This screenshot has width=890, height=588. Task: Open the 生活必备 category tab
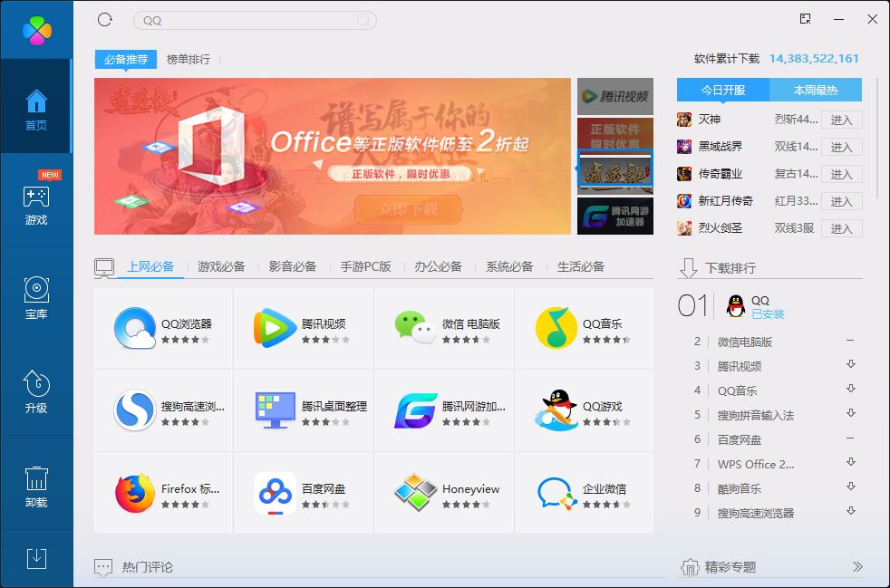pyautogui.click(x=580, y=266)
